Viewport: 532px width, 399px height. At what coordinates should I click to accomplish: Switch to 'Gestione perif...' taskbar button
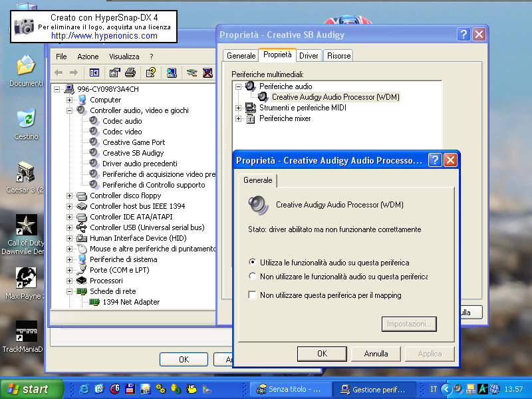[x=374, y=389]
